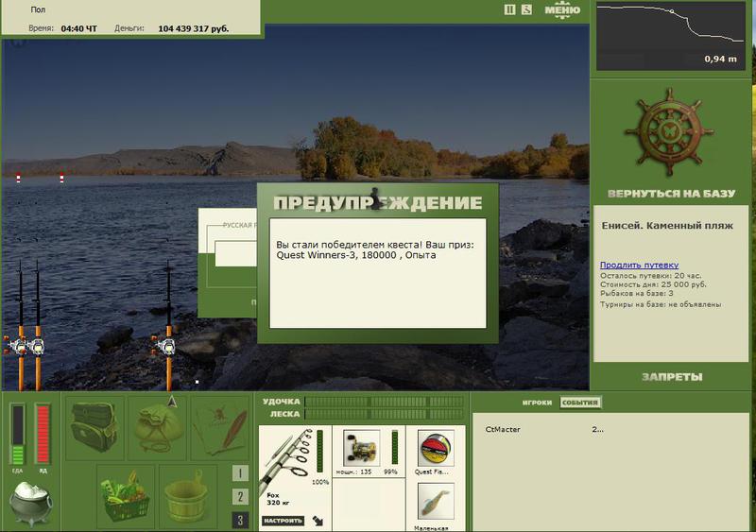Click the CtMacter entry in events list
The image size is (756, 532).
click(x=503, y=429)
